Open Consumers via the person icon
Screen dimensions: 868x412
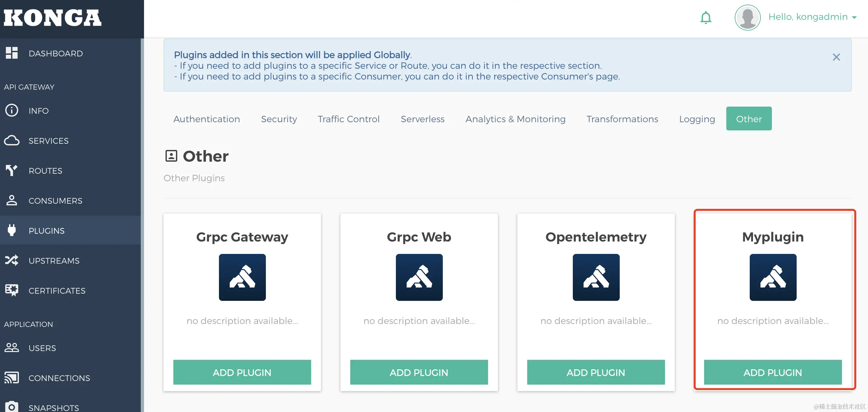point(12,200)
